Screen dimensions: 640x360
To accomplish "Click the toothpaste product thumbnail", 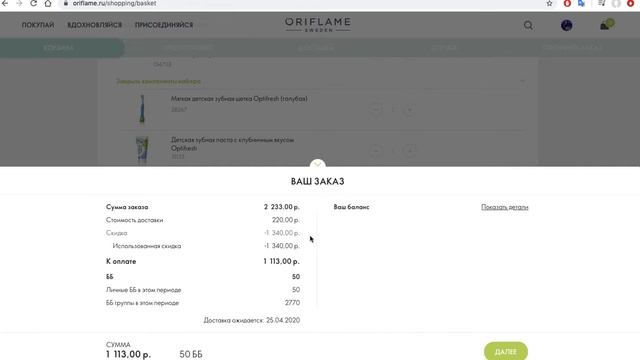I will point(142,150).
